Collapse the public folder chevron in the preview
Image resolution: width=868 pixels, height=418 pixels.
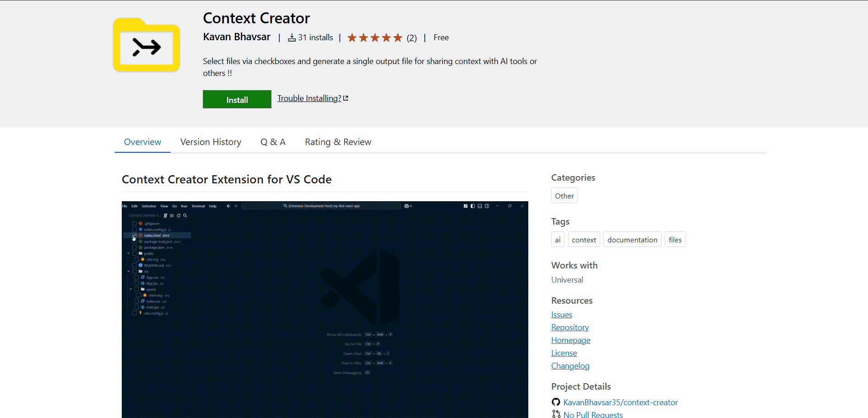[x=129, y=253]
